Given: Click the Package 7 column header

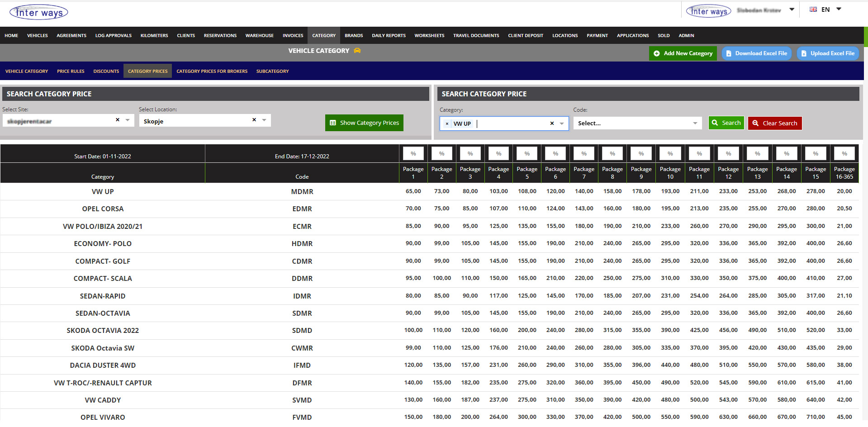Looking at the screenshot, I should tap(584, 173).
